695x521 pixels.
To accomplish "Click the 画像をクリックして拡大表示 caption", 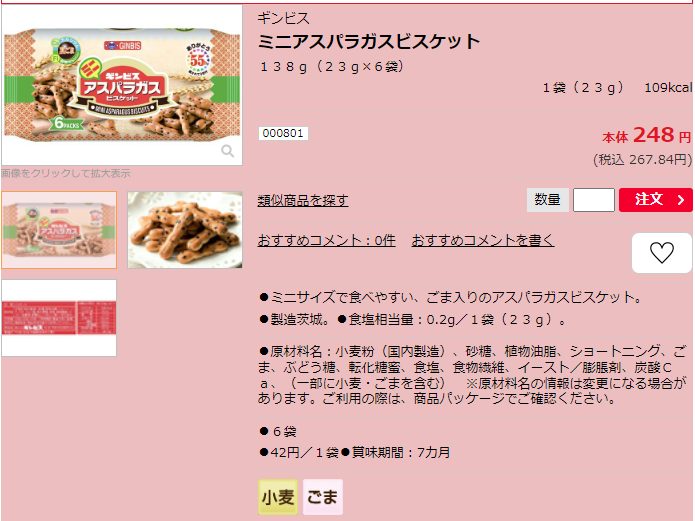I will click(66, 173).
